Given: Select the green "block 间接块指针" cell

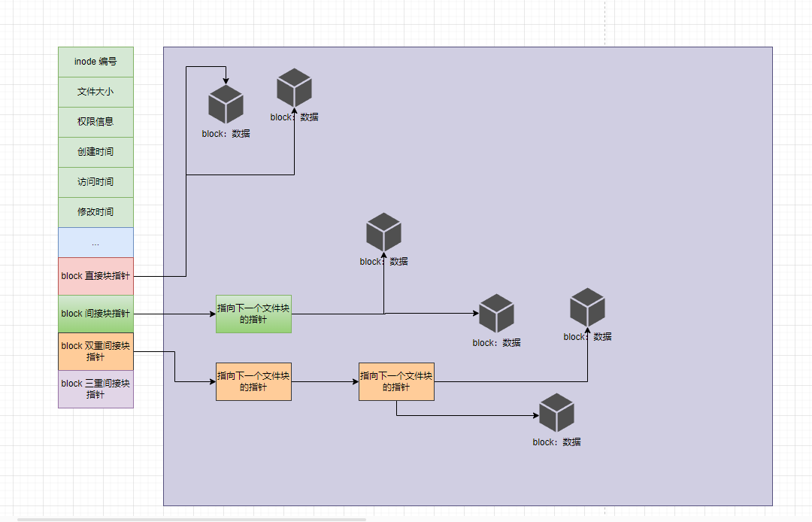Looking at the screenshot, I should click(x=95, y=314).
